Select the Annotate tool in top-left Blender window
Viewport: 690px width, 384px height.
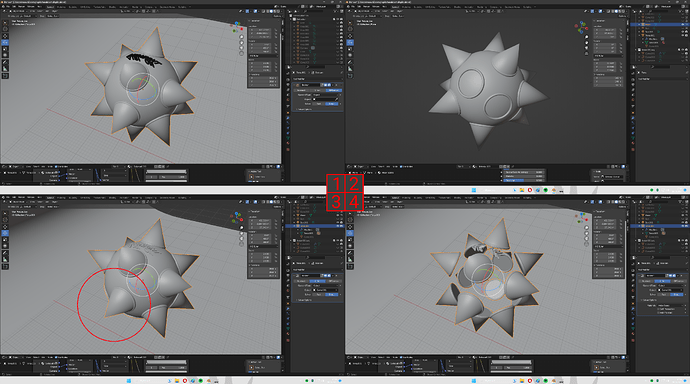pos(5,62)
